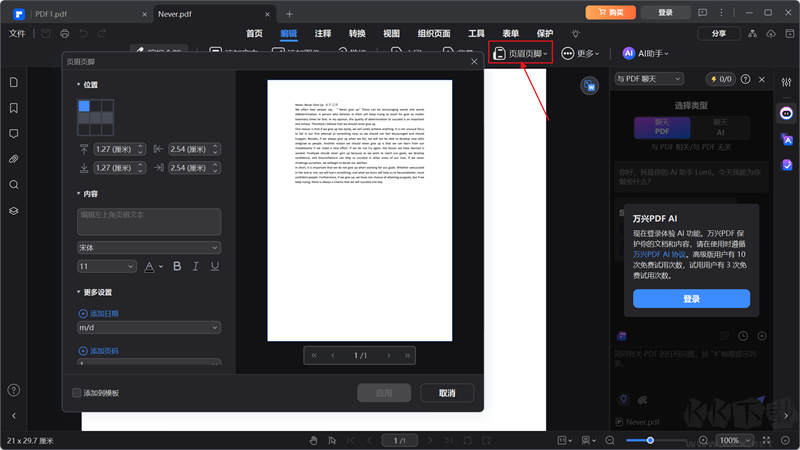Toggle bold text for header content
The image size is (800, 450).
coord(177,267)
